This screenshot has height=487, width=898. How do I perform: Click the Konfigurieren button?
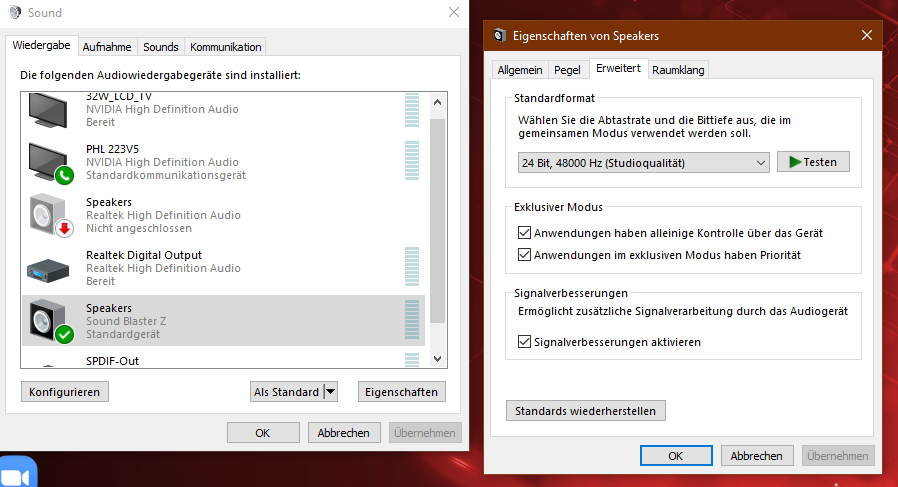65,392
